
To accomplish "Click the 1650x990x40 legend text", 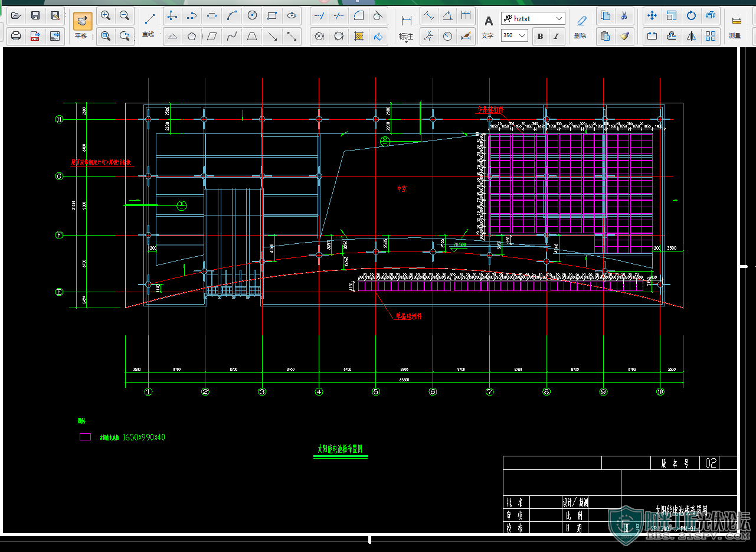I will pos(144,437).
